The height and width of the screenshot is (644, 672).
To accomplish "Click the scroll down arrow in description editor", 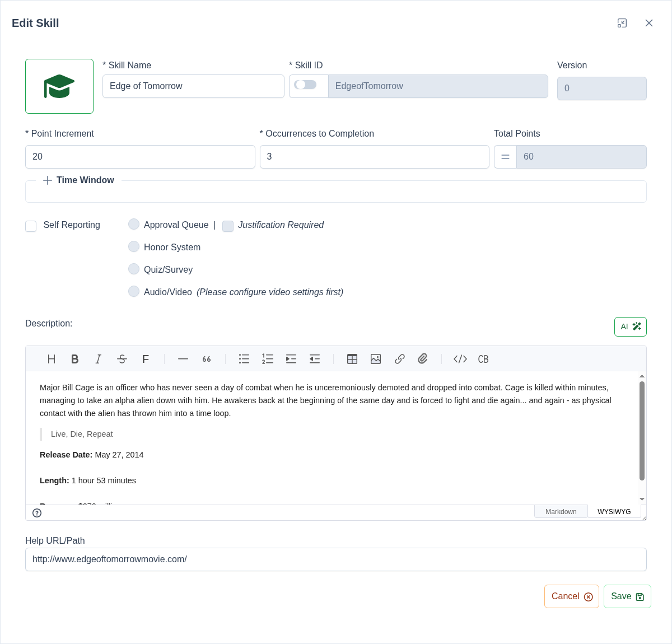I will [x=642, y=499].
